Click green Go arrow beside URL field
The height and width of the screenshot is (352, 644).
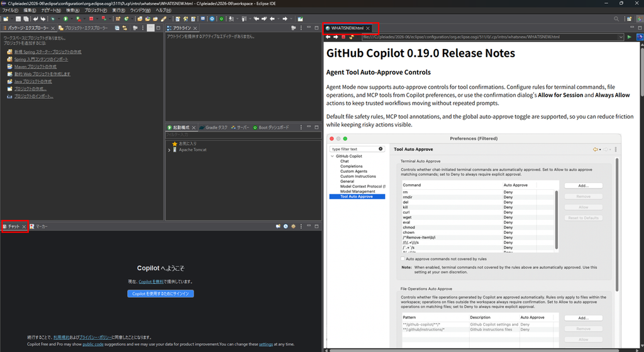tap(629, 37)
